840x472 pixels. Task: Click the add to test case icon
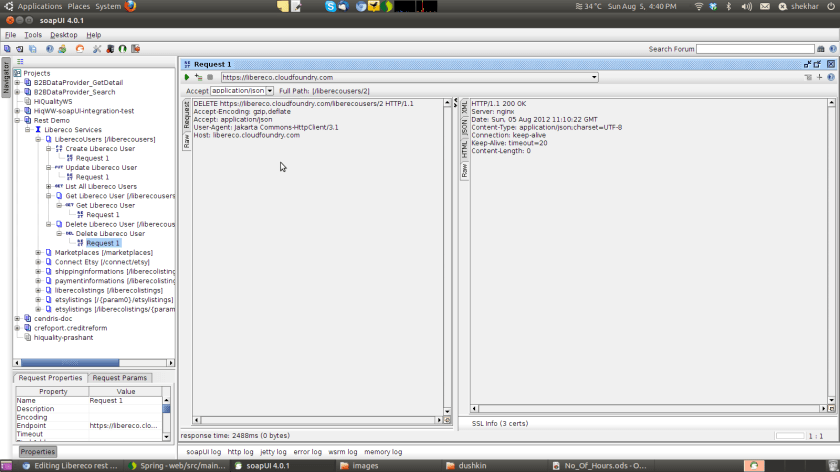tap(198, 77)
